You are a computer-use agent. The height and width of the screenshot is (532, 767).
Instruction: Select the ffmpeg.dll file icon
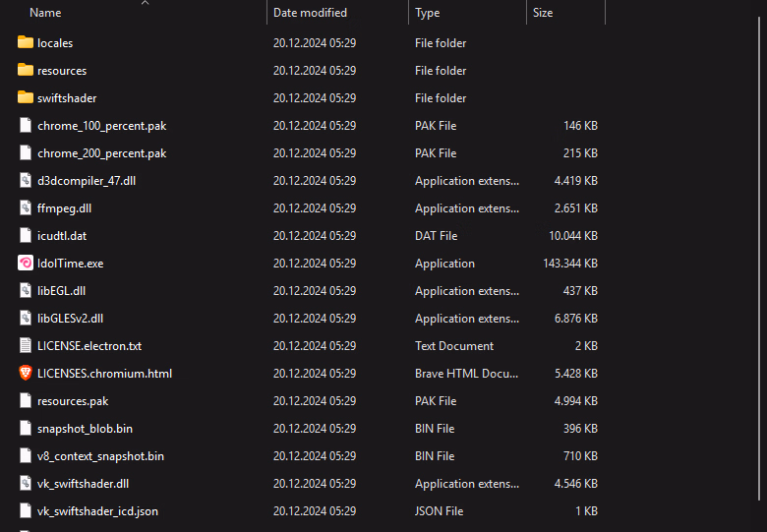(x=26, y=208)
